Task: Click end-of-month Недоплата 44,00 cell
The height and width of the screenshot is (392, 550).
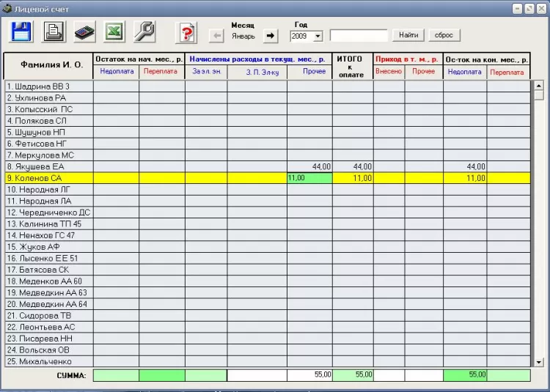Action: pos(465,167)
